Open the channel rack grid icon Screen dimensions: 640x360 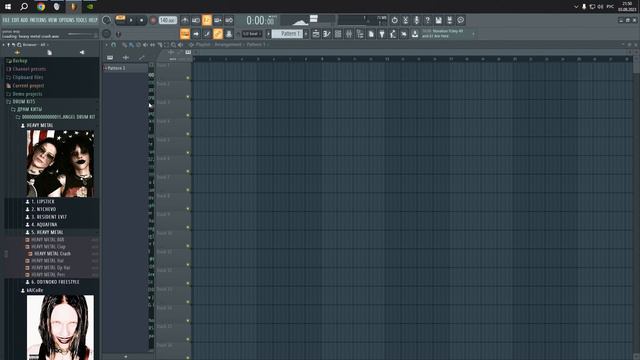point(338,34)
